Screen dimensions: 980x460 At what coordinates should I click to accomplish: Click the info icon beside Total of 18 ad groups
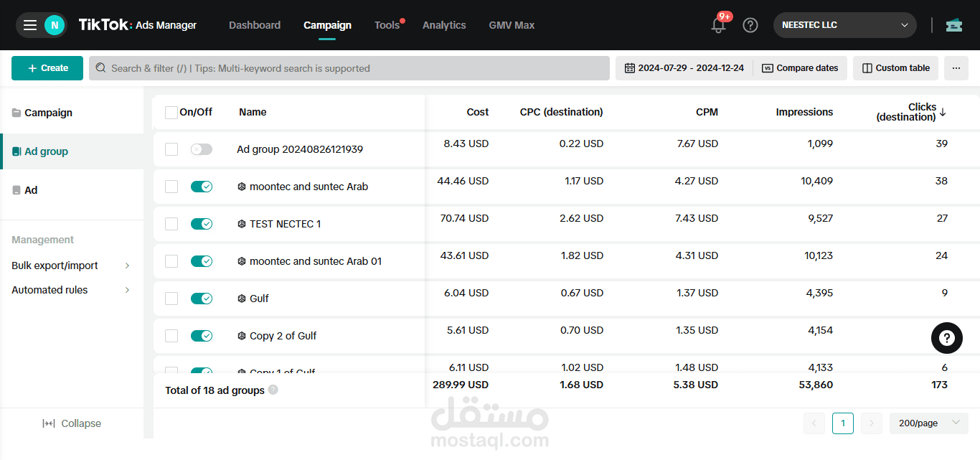tap(273, 390)
